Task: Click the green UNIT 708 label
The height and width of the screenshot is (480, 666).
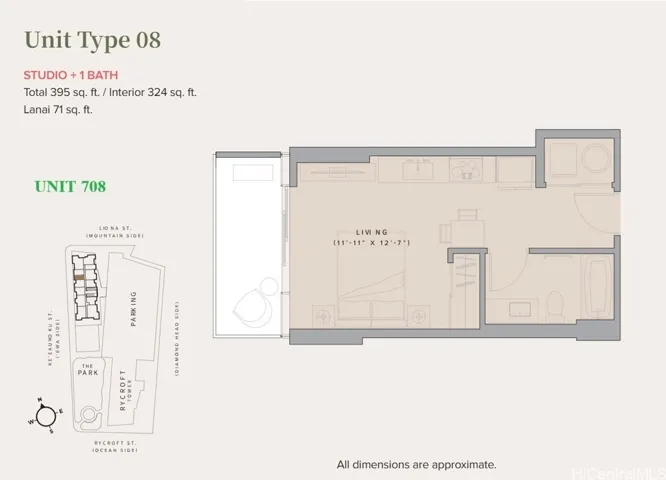Action: click(71, 186)
